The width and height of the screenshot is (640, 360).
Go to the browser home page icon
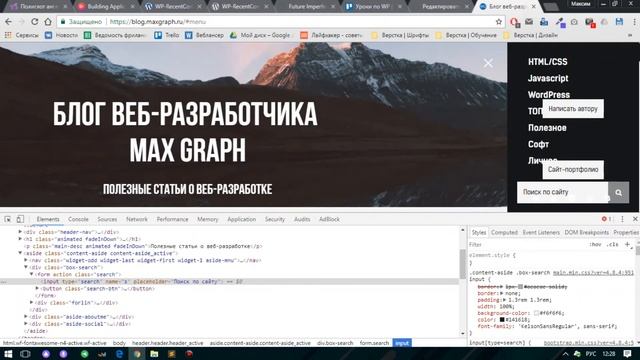(x=48, y=22)
